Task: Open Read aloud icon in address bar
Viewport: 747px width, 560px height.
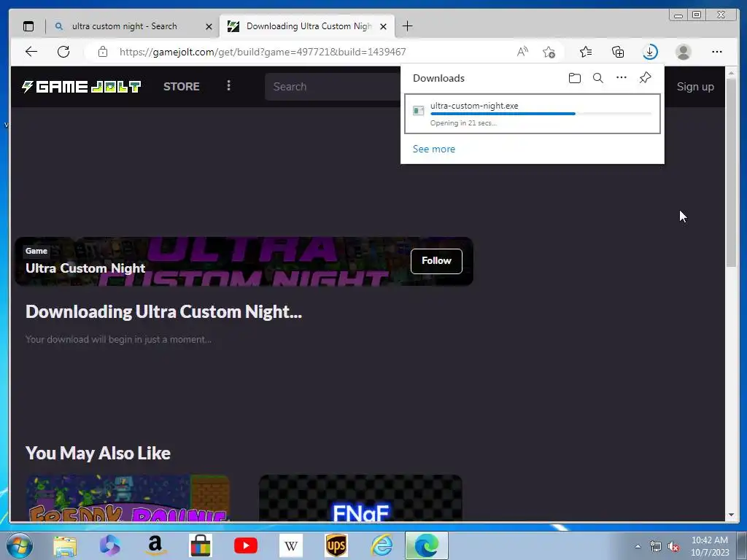Action: (x=522, y=52)
